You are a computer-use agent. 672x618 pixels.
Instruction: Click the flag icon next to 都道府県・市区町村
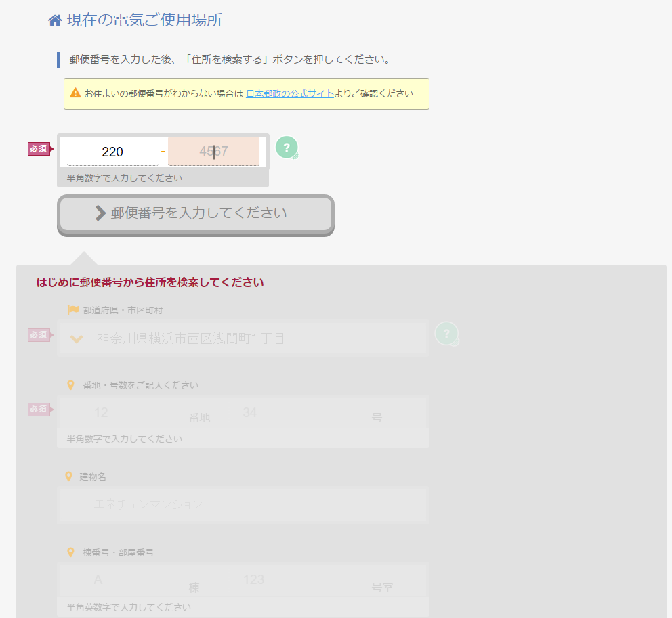pyautogui.click(x=73, y=309)
